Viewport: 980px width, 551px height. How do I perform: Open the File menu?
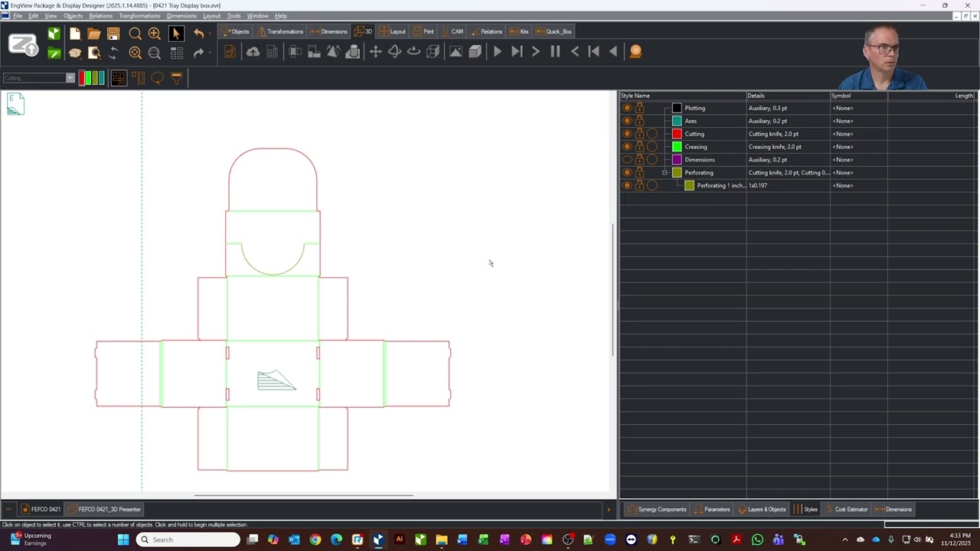pos(18,16)
